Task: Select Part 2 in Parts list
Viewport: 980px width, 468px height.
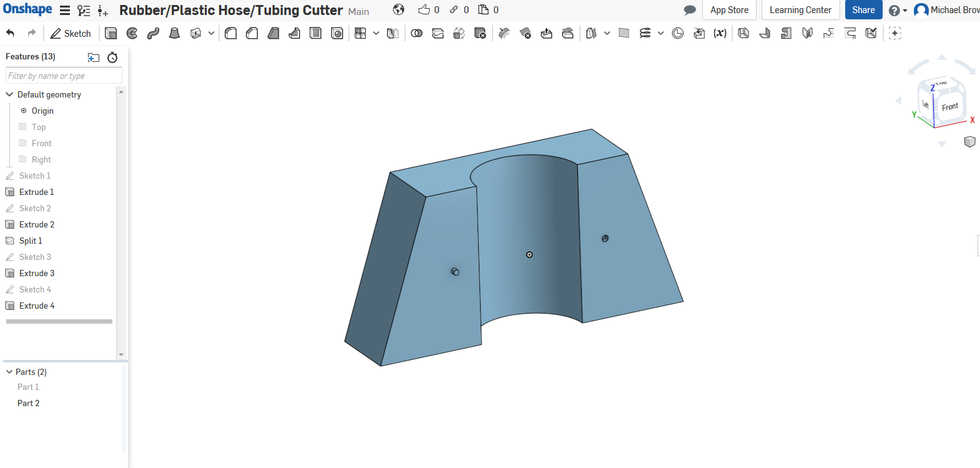Action: [29, 403]
